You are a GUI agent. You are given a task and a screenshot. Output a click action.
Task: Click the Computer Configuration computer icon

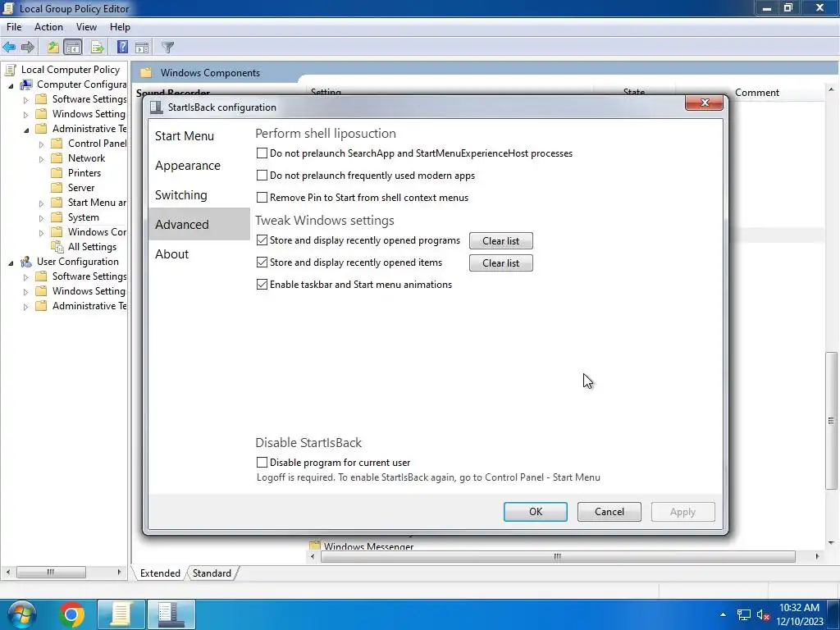coord(25,84)
